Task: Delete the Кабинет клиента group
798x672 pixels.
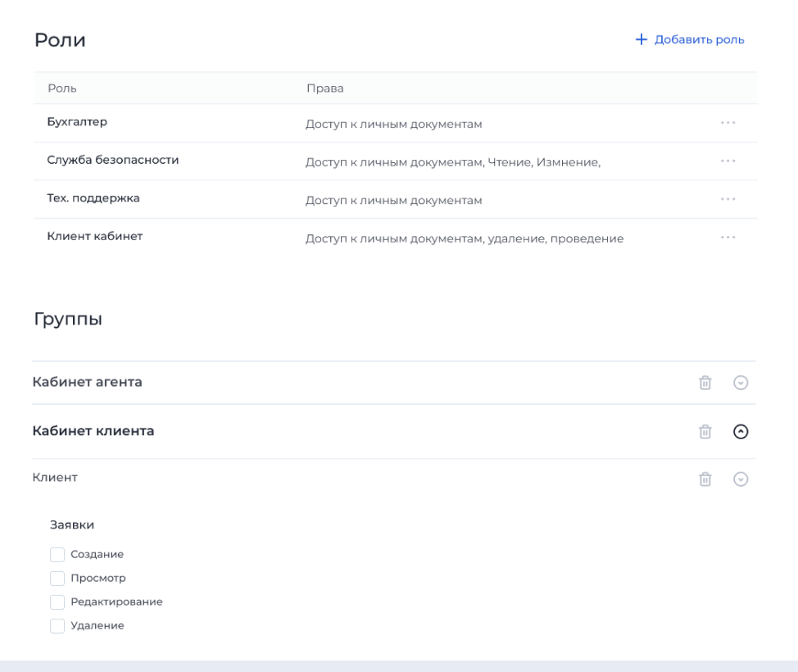Action: coord(705,431)
